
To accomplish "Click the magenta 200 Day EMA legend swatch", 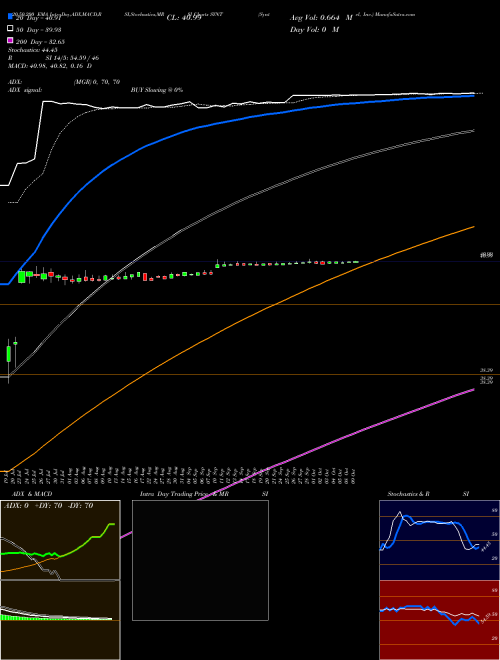I will coord(10,40).
